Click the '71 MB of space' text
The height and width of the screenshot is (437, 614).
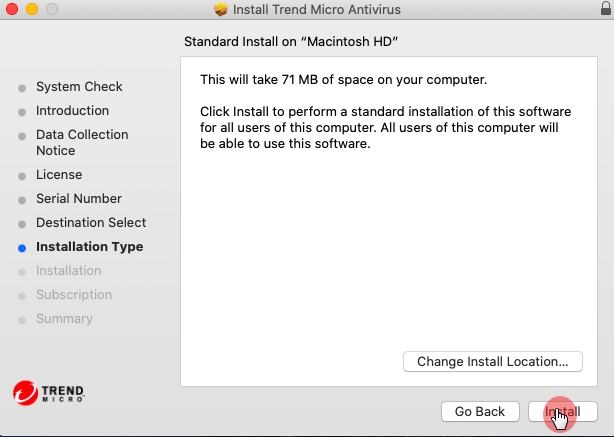point(327,79)
